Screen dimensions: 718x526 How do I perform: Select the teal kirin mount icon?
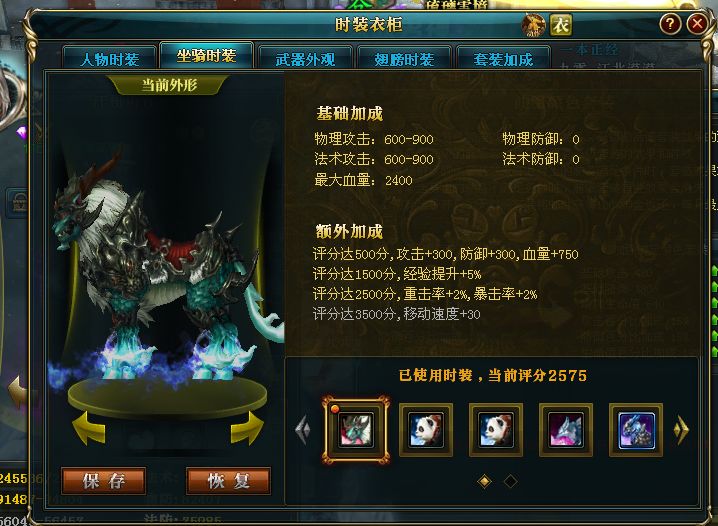356,430
